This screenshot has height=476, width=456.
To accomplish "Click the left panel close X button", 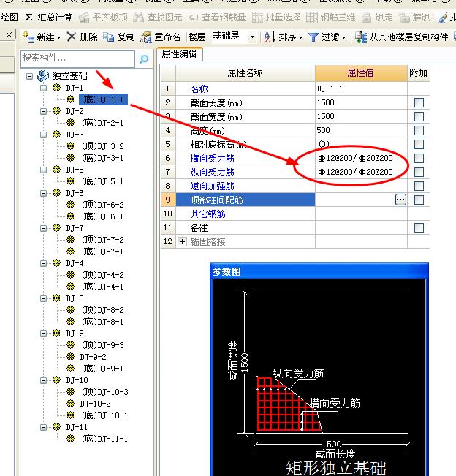I will coord(9,34).
